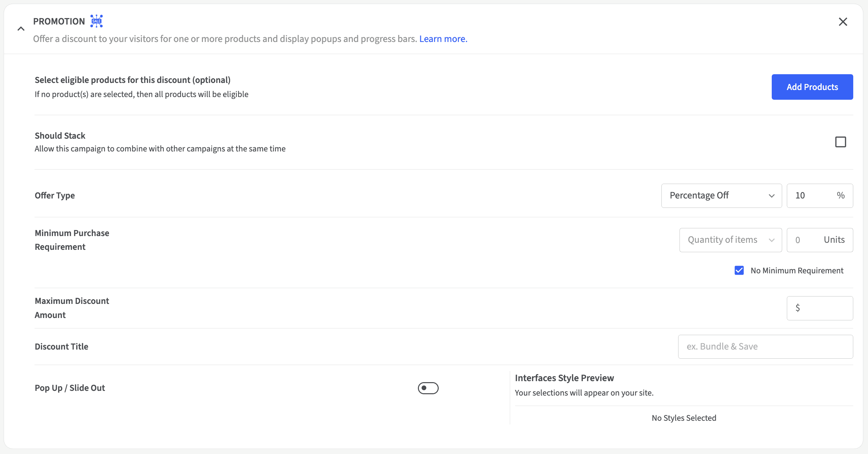
Task: Enable the Should Stack checkbox
Action: point(840,142)
